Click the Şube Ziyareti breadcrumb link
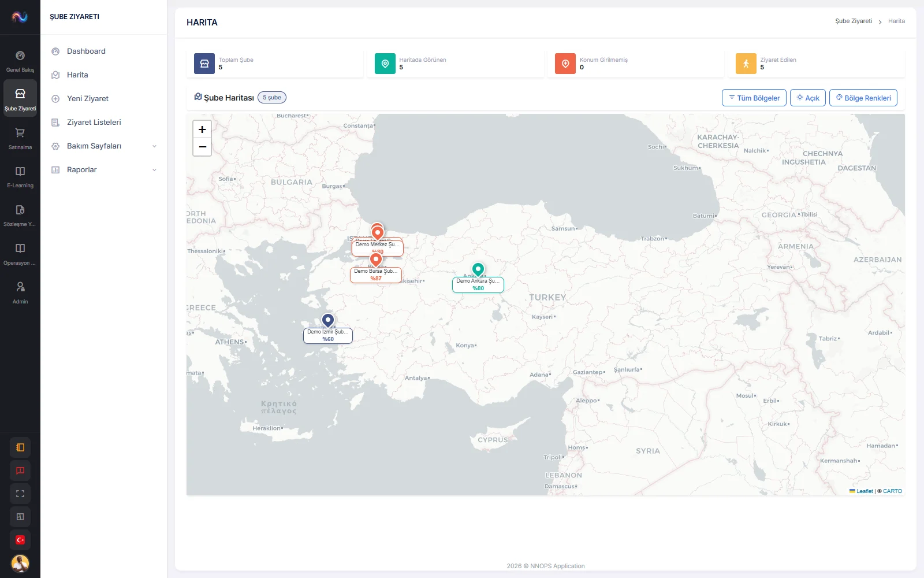924x578 pixels. click(854, 21)
